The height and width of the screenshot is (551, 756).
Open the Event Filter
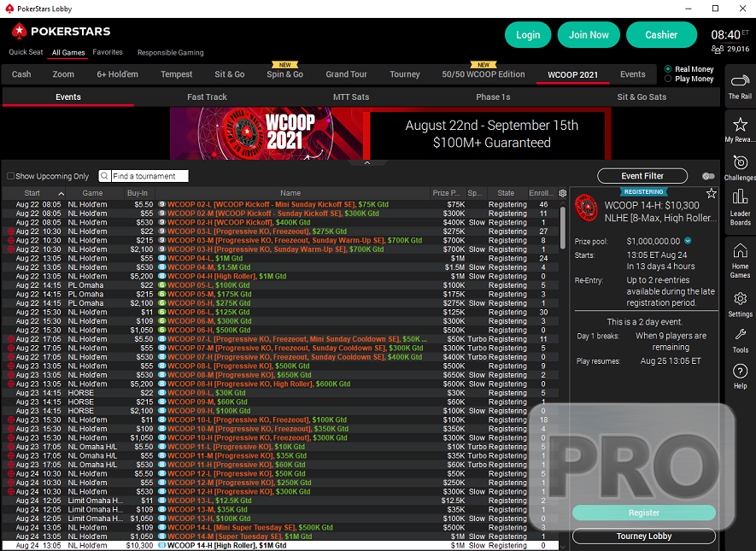(x=642, y=176)
